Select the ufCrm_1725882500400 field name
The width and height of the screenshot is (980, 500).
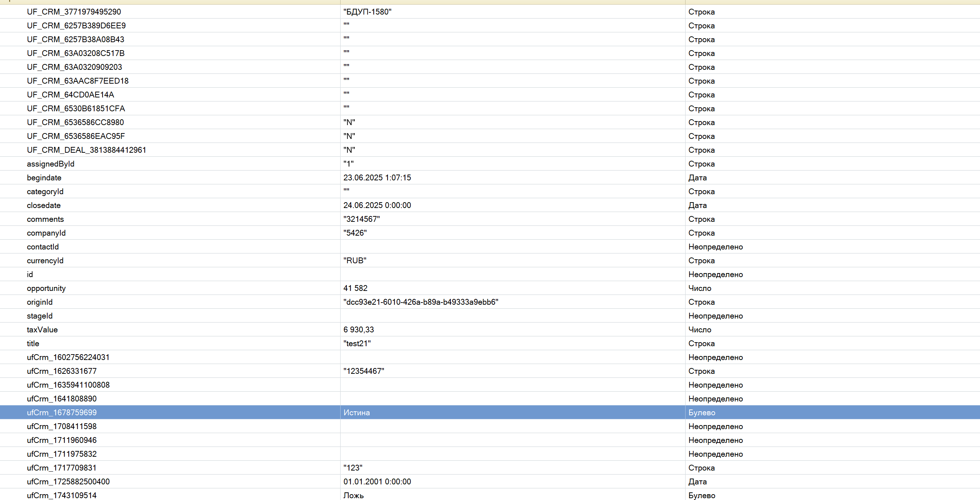click(x=68, y=482)
